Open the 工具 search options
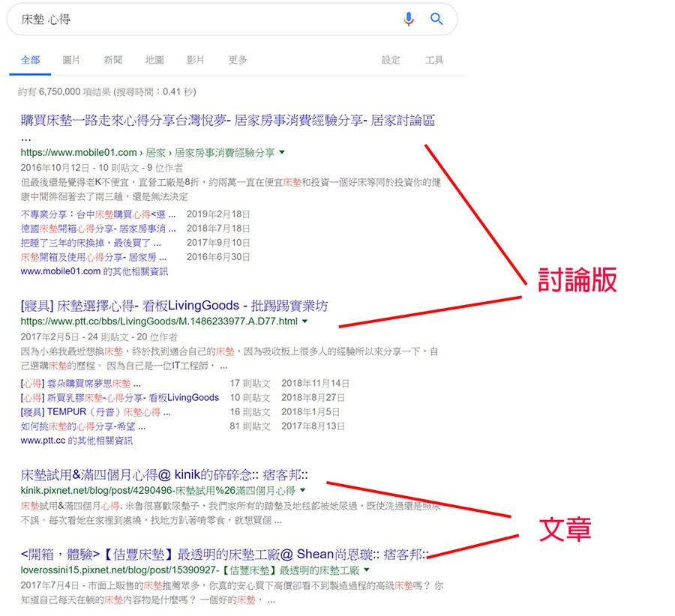675x616 pixels. coord(434,60)
